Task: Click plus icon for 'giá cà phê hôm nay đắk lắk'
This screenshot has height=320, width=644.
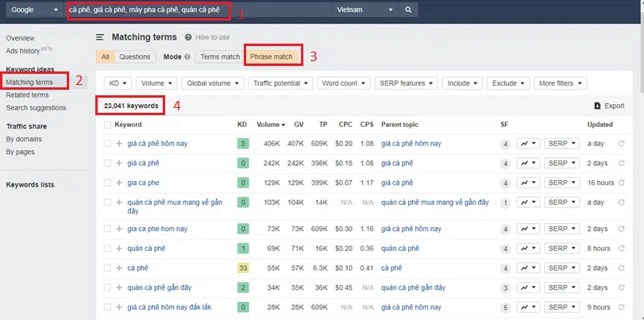Action: pos(119,307)
